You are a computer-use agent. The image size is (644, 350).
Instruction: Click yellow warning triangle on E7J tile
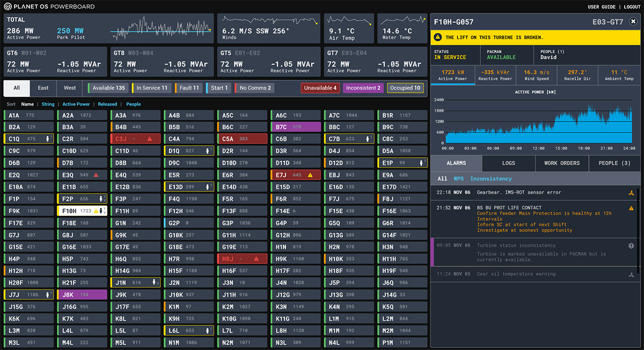[310, 175]
